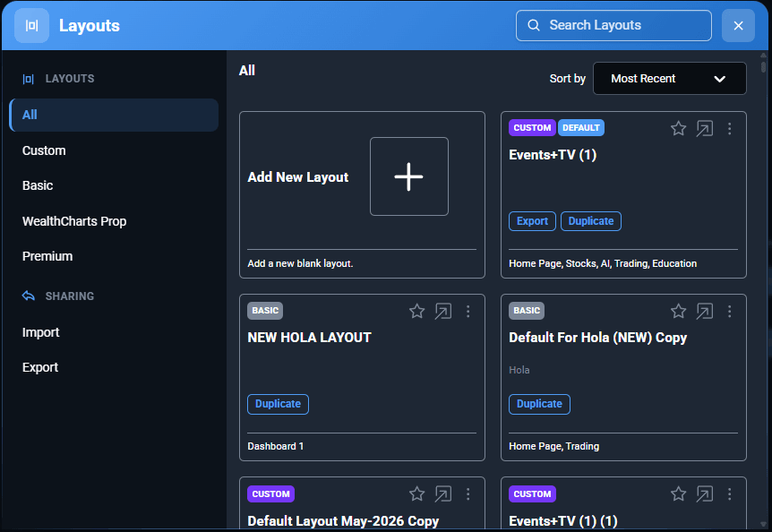
Task: Pop out Events+TV (1) (1) icon
Action: click(x=705, y=493)
